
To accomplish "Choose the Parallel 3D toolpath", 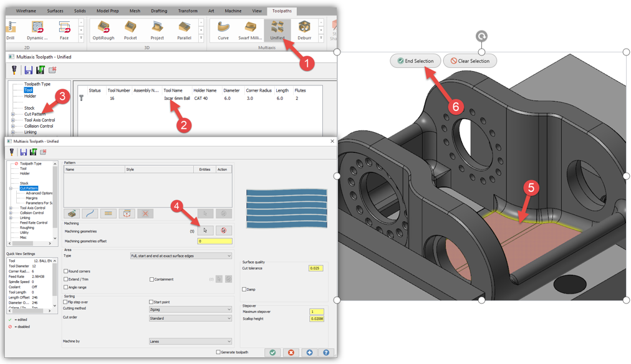I will 184,30.
